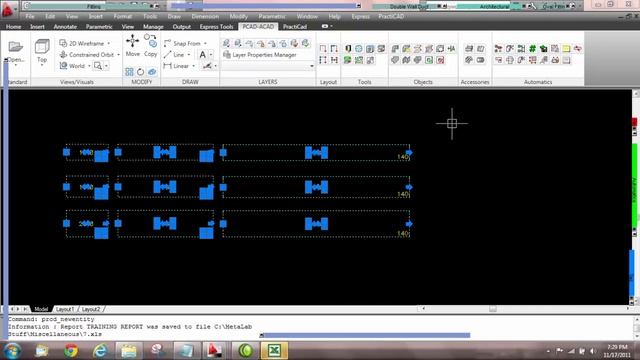Image resolution: width=640 pixels, height=360 pixels.
Task: Switch to Excel on the taskbar
Action: [274, 351]
